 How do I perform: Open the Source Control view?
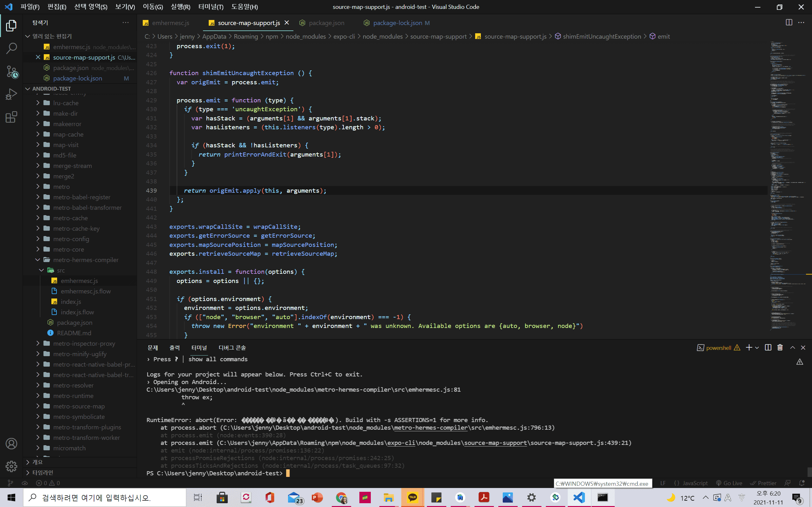[x=11, y=72]
